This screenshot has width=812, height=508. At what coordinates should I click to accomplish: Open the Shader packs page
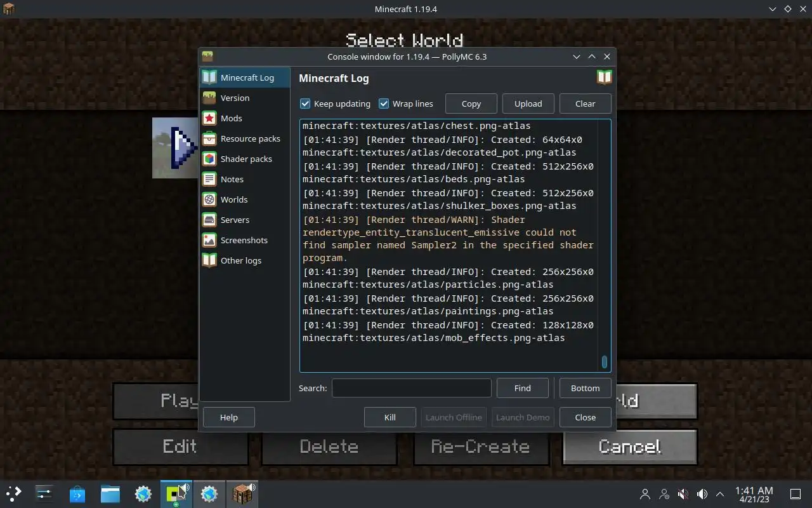pyautogui.click(x=245, y=159)
